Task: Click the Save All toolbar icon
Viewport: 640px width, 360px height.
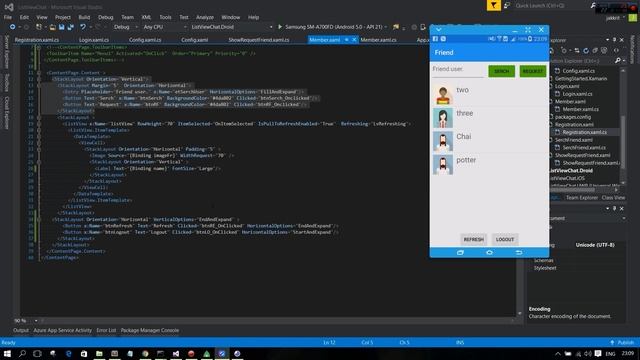Action: (70, 27)
